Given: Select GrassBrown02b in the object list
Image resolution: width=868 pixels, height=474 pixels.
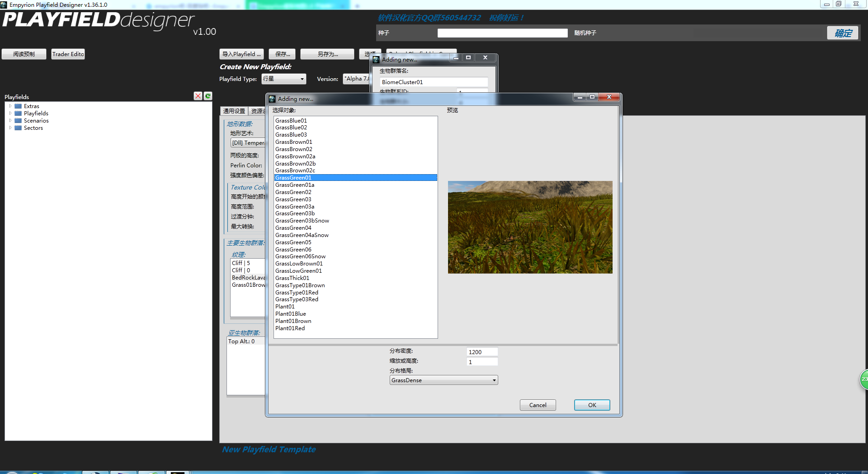Looking at the screenshot, I should point(355,164).
